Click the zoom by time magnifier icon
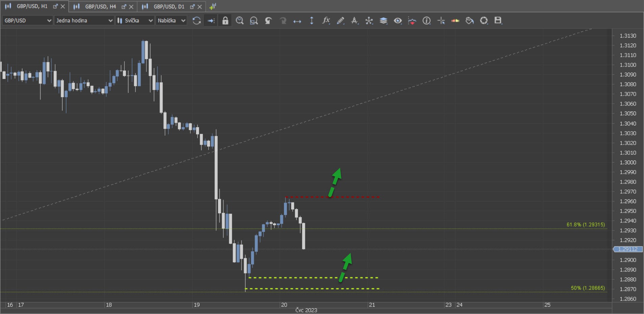Screen dimensions: 644x314 coord(239,21)
